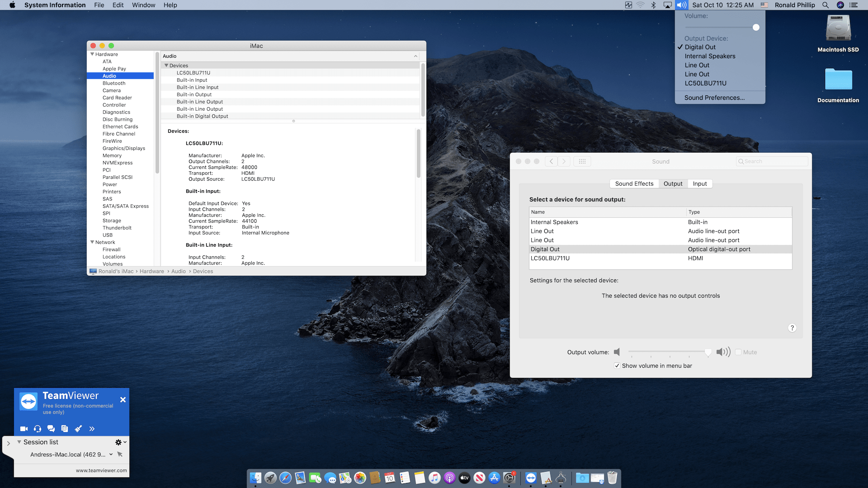Click the TeamViewer whiteboard brush icon

tap(78, 429)
